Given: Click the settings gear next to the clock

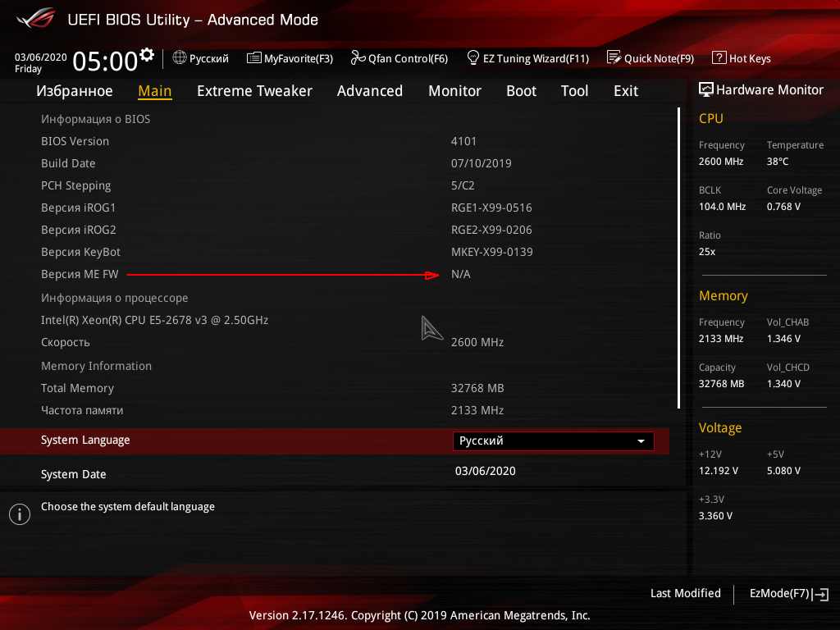Looking at the screenshot, I should (147, 55).
